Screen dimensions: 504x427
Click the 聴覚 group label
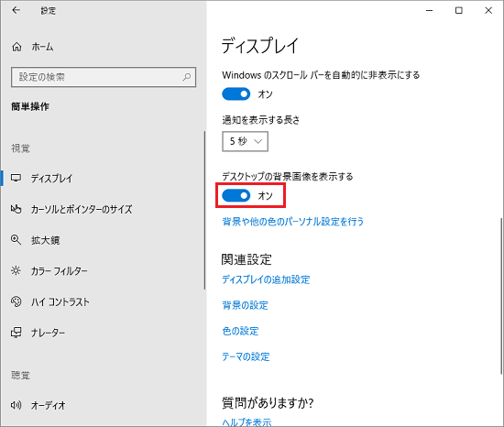[x=20, y=375]
